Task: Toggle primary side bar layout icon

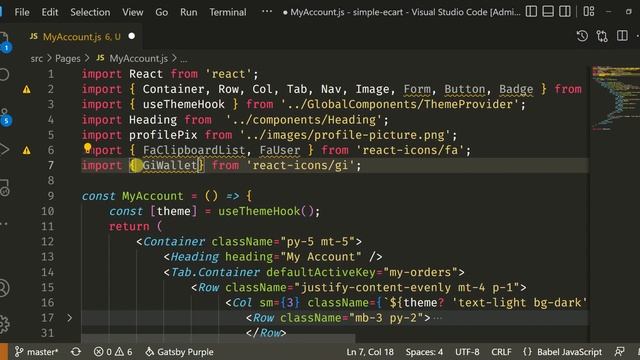Action: pos(531,11)
